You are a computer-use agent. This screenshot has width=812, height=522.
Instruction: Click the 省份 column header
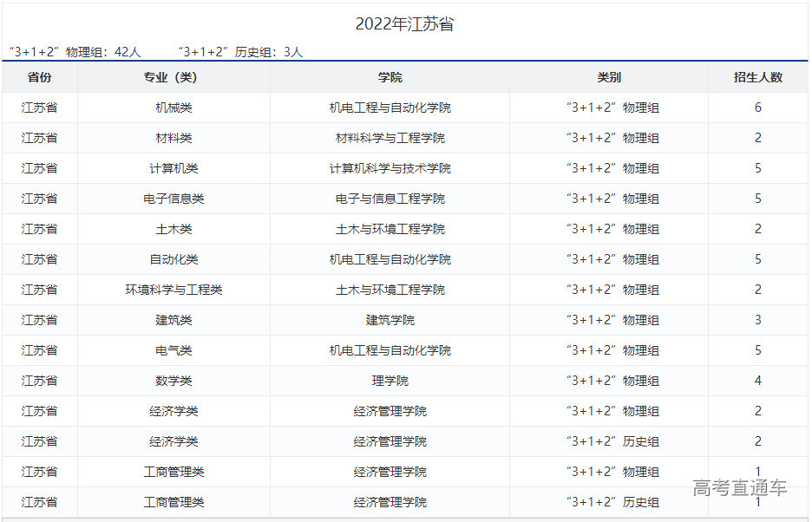coord(39,77)
